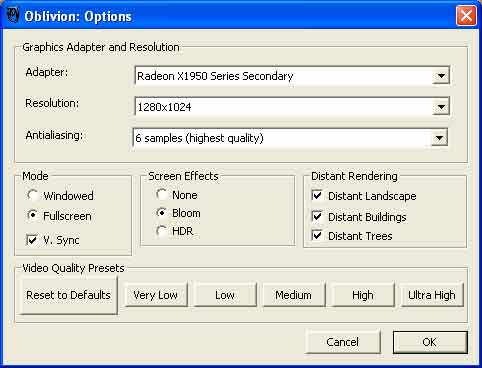The height and width of the screenshot is (368, 482).
Task: Uncheck the Distant Landscape checkbox
Action: [x=317, y=196]
